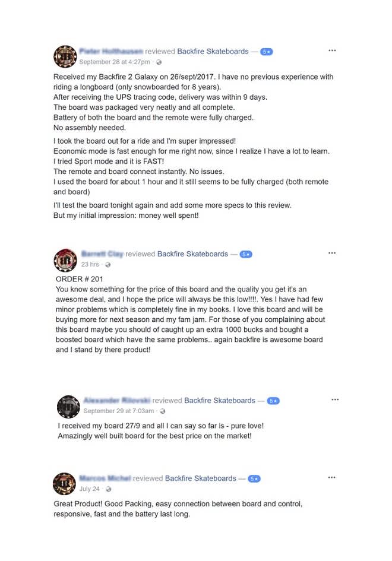The width and height of the screenshot is (392, 561).
Task: Open the ellipsis menu on the 'Great Product' review
Action: (331, 477)
